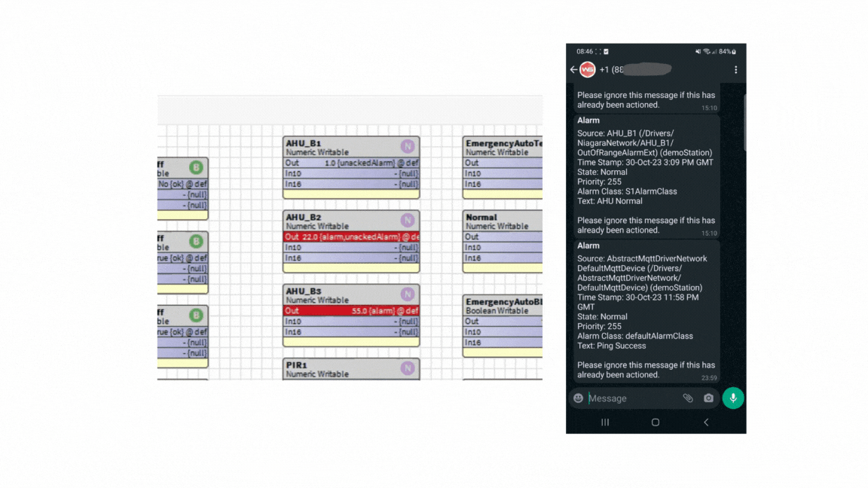
Task: Tap the Android recent apps button
Action: 605,422
